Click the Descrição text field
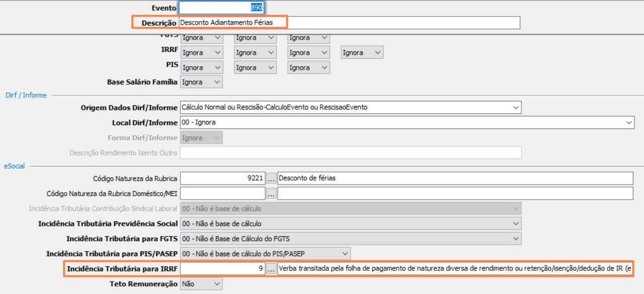 [x=349, y=23]
